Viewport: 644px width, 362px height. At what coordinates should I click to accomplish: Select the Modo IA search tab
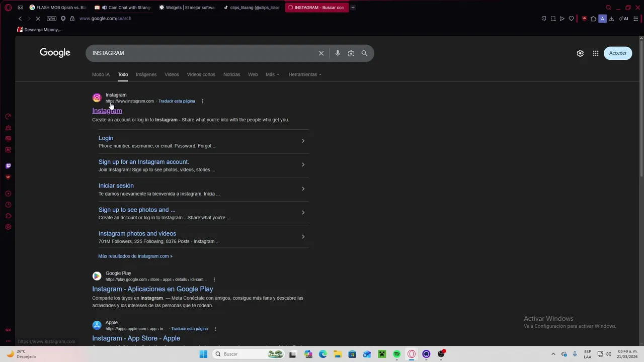click(101, 74)
